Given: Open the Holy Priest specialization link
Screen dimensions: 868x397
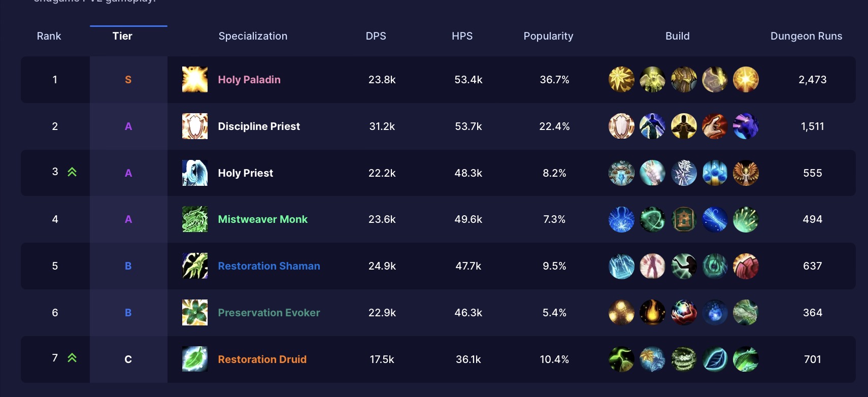Looking at the screenshot, I should click(x=245, y=173).
